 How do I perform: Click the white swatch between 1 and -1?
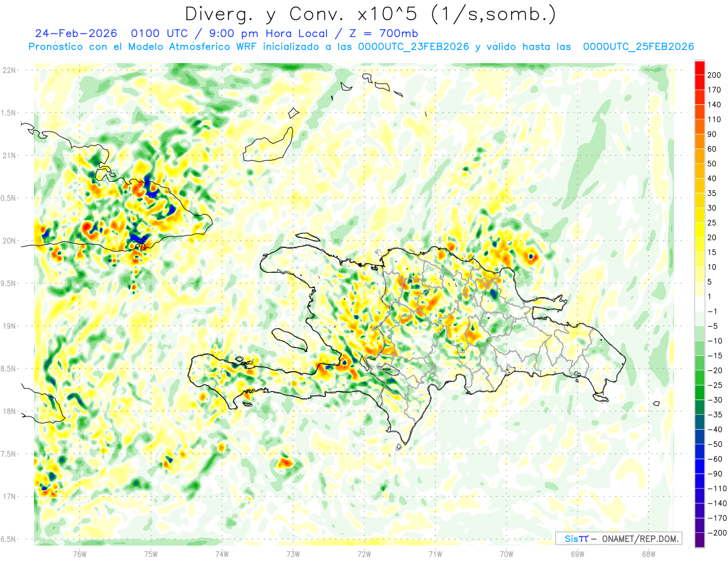tap(700, 304)
